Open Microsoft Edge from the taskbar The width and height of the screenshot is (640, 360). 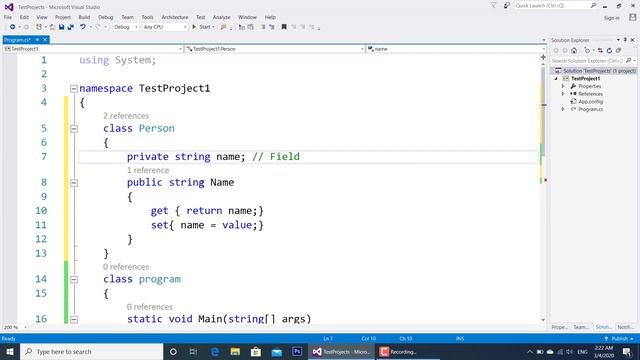[215, 351]
